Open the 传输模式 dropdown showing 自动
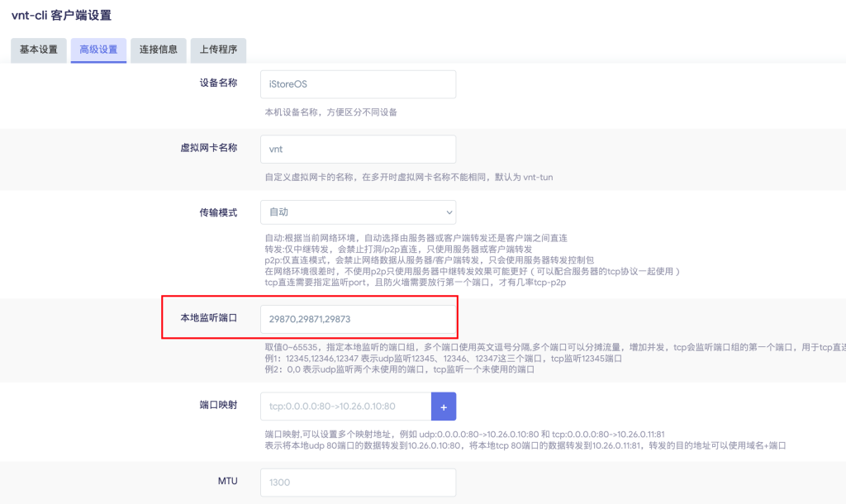The image size is (846, 504). (x=358, y=212)
